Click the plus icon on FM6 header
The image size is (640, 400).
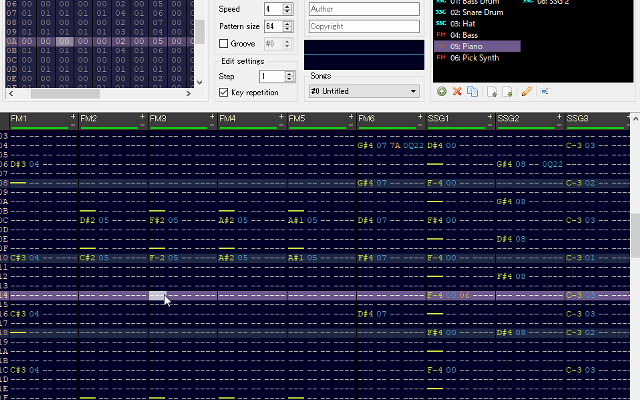[420, 117]
